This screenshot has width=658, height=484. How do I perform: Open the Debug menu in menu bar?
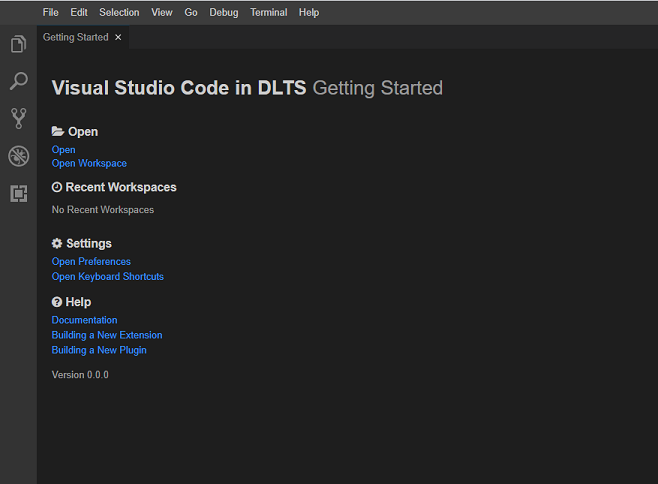pyautogui.click(x=224, y=13)
